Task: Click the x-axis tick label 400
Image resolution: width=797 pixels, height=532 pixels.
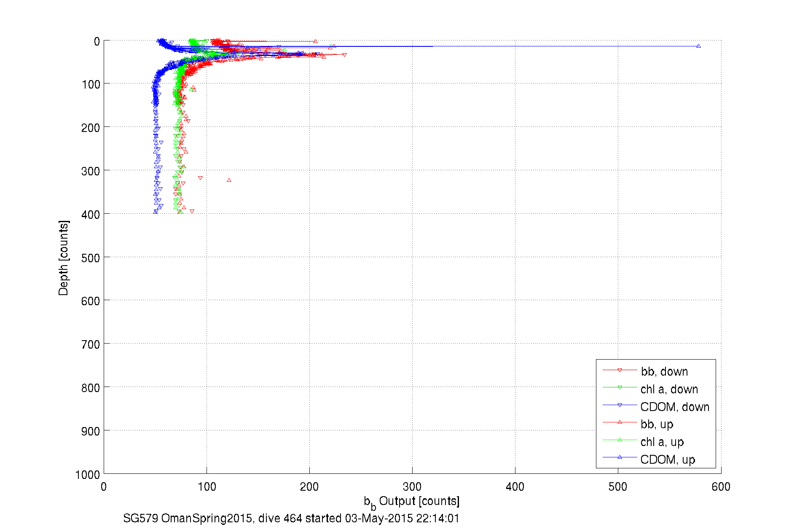Action: (x=515, y=487)
